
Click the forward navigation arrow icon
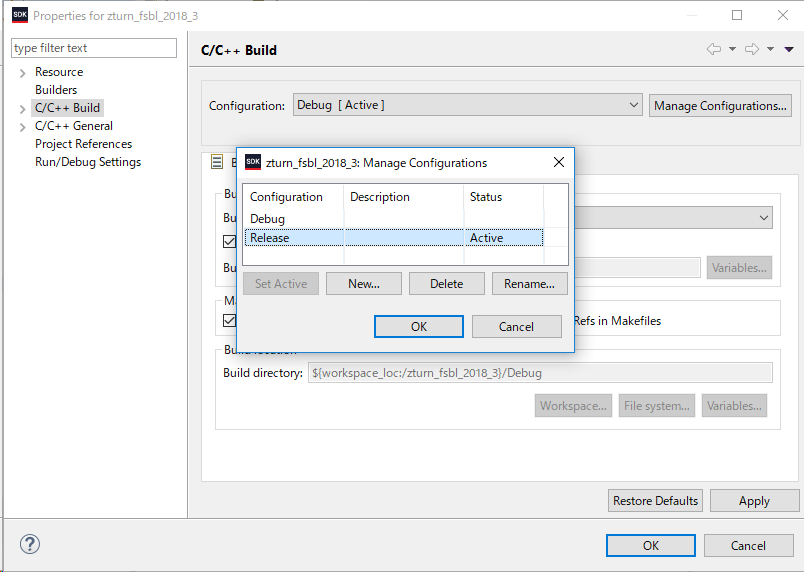(x=752, y=49)
